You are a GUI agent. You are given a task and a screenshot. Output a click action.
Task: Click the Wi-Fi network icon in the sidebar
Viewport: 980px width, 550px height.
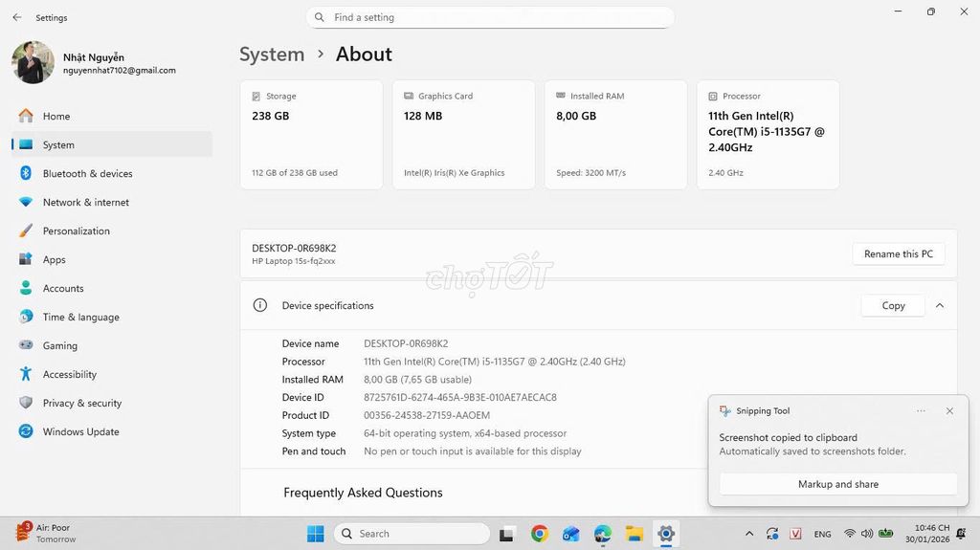tap(26, 202)
